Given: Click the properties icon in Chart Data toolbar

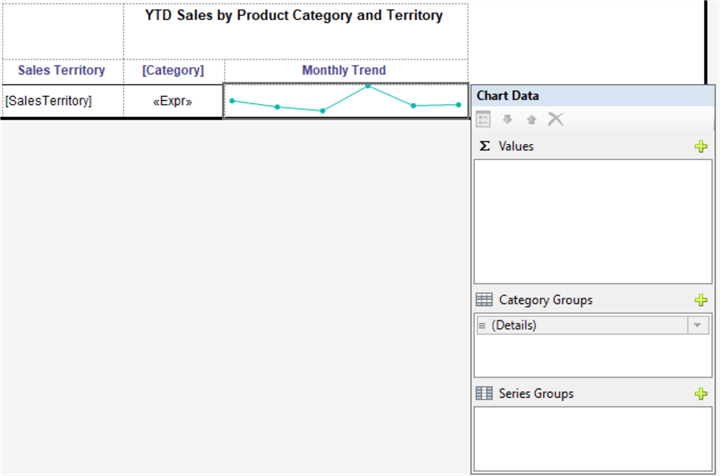Looking at the screenshot, I should coord(484,119).
